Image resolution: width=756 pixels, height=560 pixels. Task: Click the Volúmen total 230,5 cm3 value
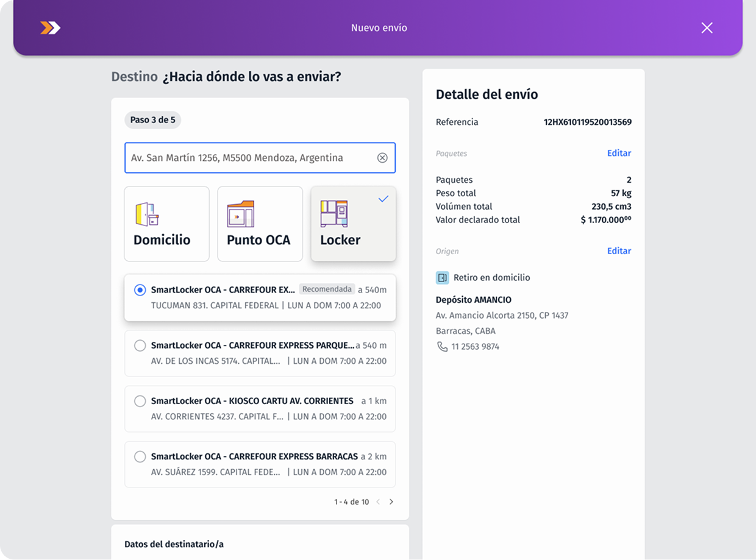pos(612,207)
